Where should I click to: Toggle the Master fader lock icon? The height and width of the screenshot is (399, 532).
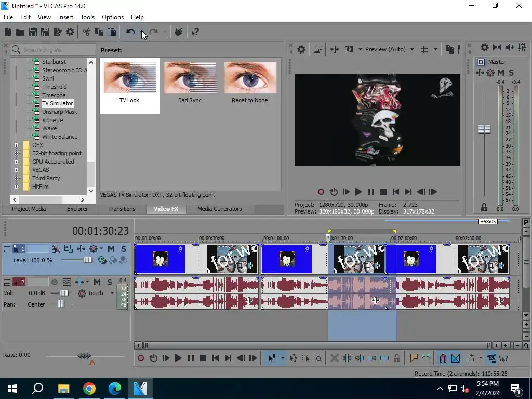click(x=484, y=207)
